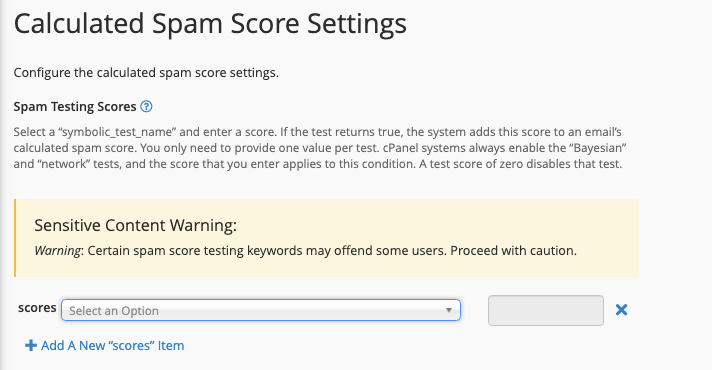712x370 pixels.
Task: Open the 'Select an Option' scores dropdown
Action: coord(261,310)
